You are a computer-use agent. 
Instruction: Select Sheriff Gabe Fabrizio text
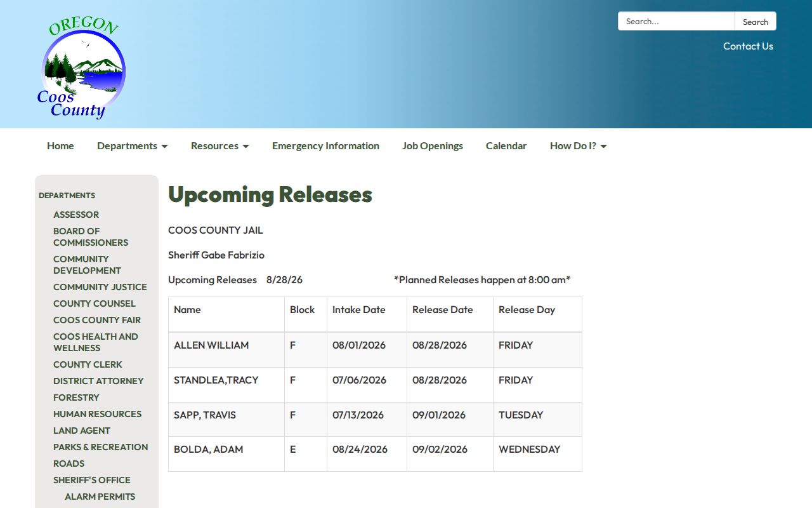click(216, 255)
